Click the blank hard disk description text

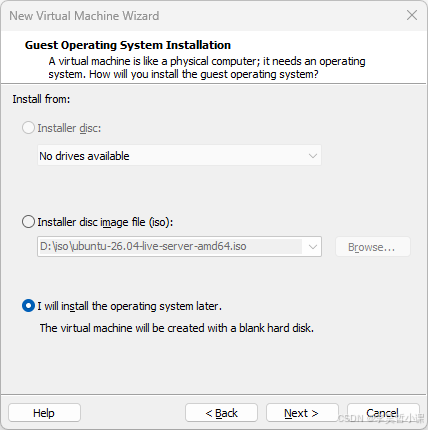(x=177, y=328)
